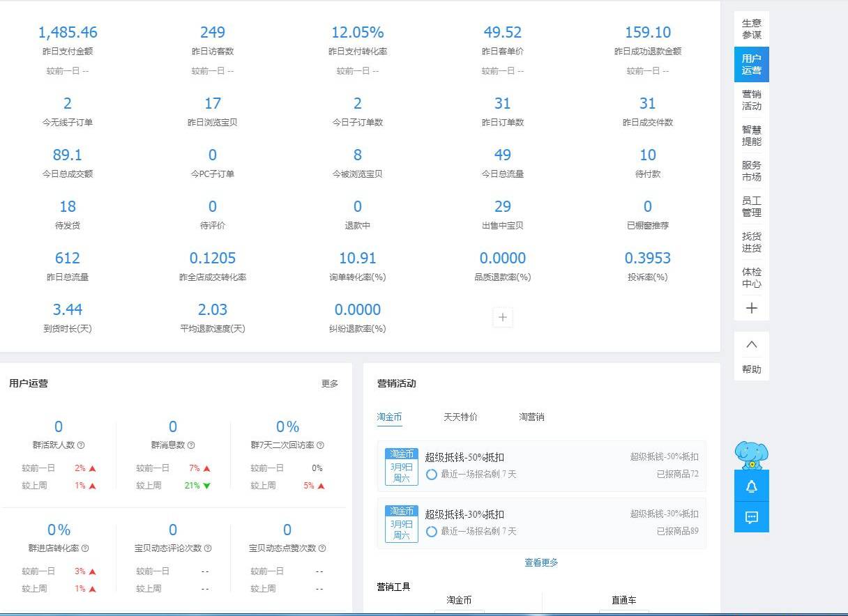Click the 昨日成交件数 metric
The width and height of the screenshot is (848, 616).
click(x=648, y=111)
